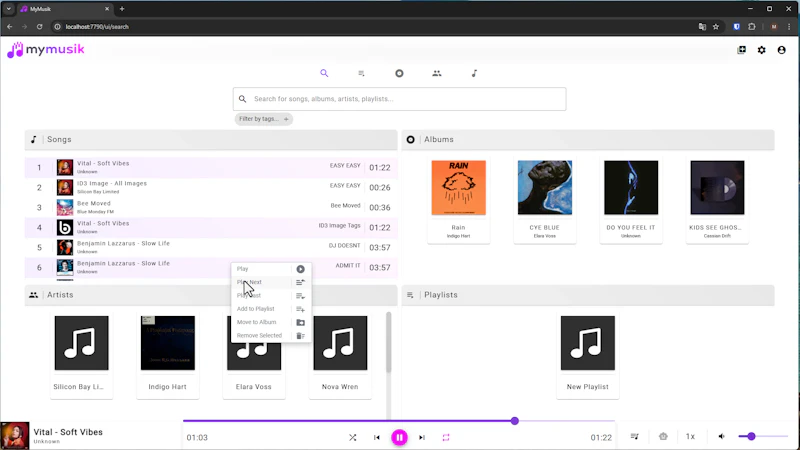Select song row 4 Vital - Soft Vibes
Image resolution: width=800 pixels, height=450 pixels.
[x=211, y=227]
